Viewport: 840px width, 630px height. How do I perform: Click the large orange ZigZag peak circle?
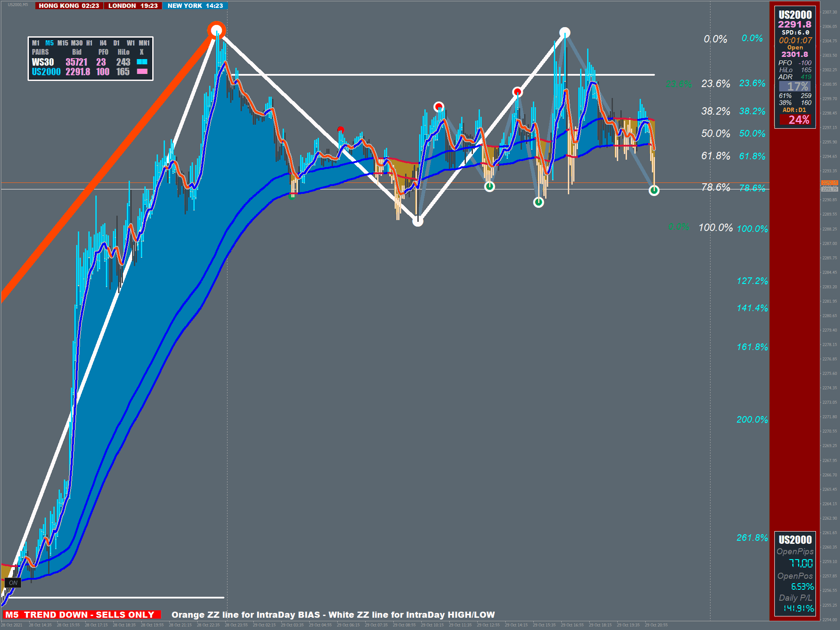217,30
